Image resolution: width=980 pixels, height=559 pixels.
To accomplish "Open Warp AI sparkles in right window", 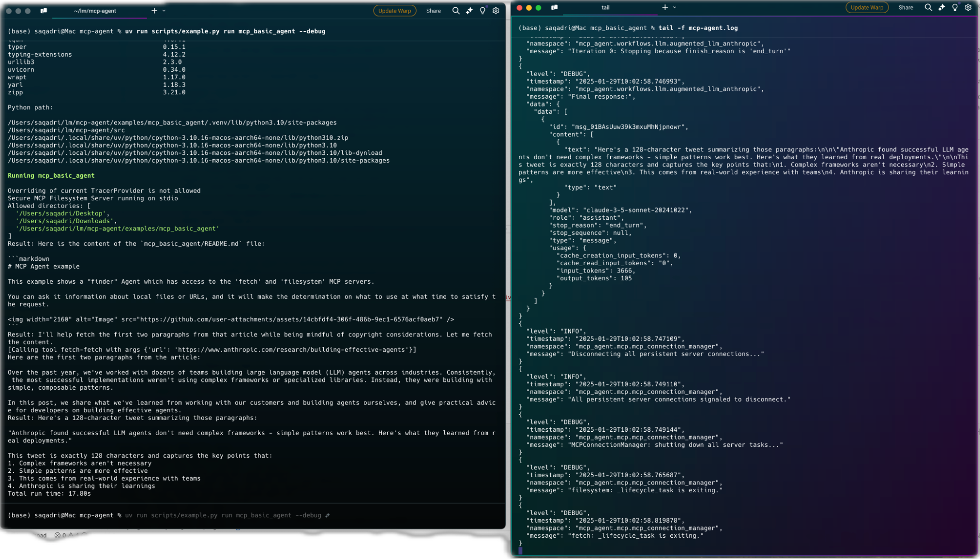I will (941, 7).
